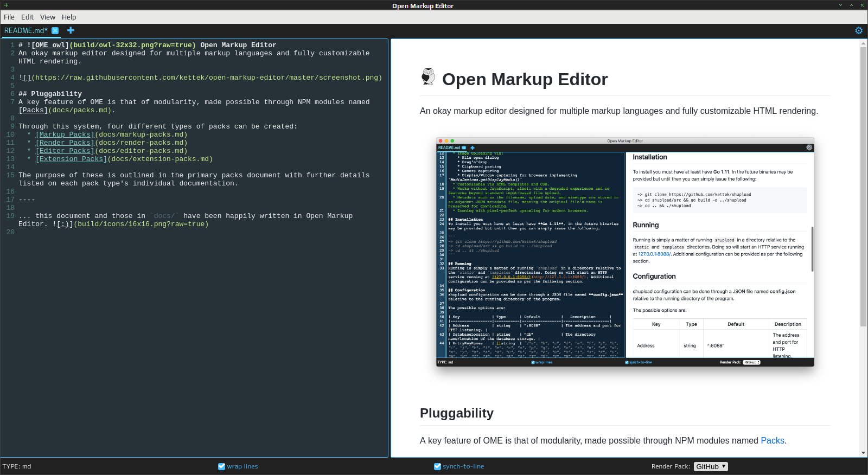Switch to the README.md tab
This screenshot has height=475, width=868.
pos(26,30)
